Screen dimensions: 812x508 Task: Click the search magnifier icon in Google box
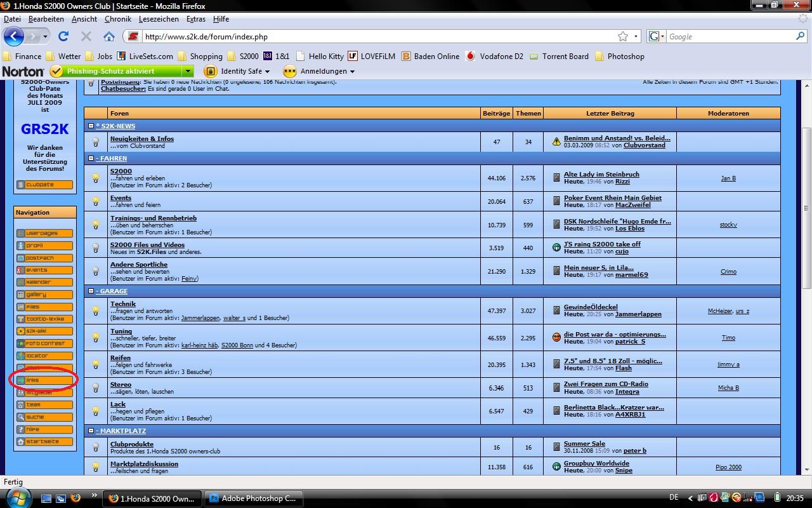point(800,36)
